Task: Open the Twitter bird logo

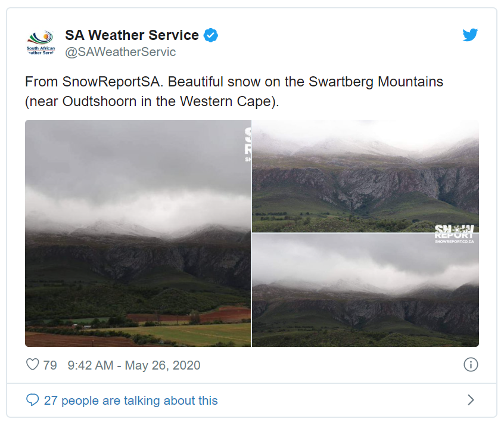Action: [470, 35]
